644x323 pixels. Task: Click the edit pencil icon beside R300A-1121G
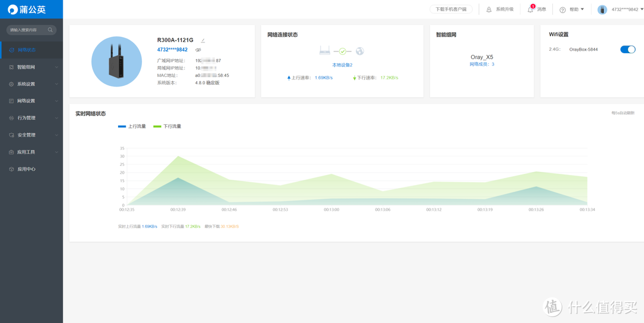pos(203,41)
